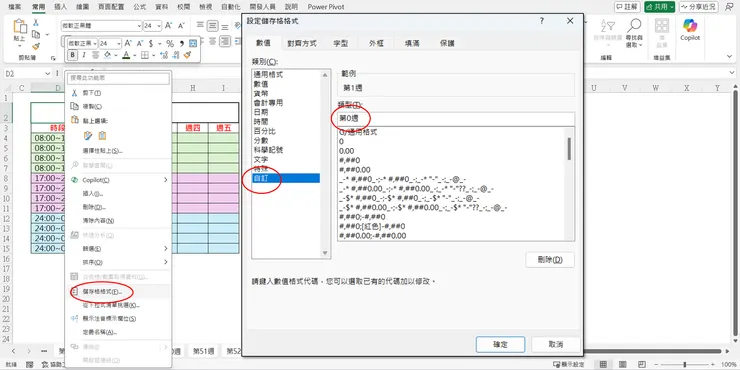Choose Clear Contents (清除內容) in context menu

(x=117, y=220)
